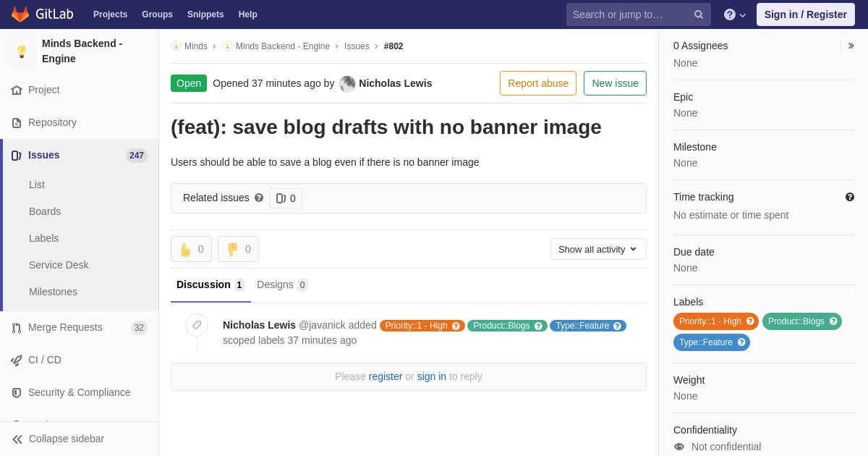Open the help question mark menu
This screenshot has width=868, height=456.
coord(734,14)
